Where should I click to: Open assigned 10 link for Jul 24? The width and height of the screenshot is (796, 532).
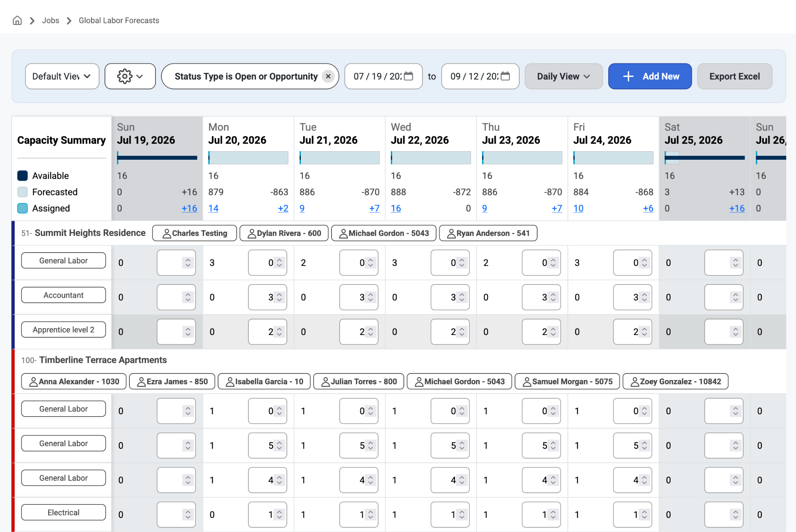(x=578, y=208)
